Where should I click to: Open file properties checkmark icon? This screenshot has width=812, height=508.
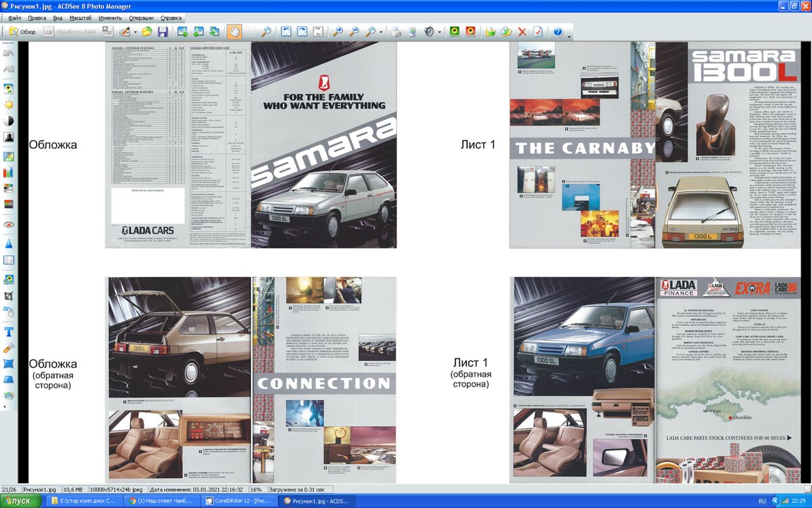(537, 32)
